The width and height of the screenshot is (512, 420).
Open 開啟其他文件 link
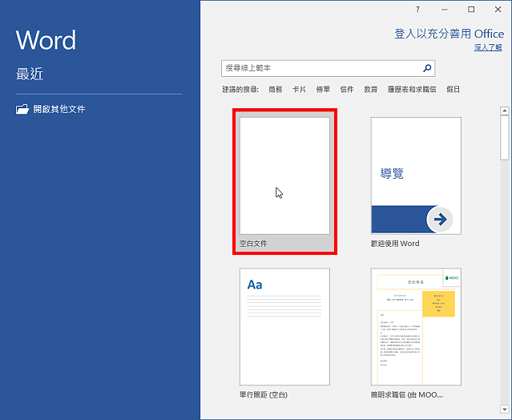[x=50, y=109]
